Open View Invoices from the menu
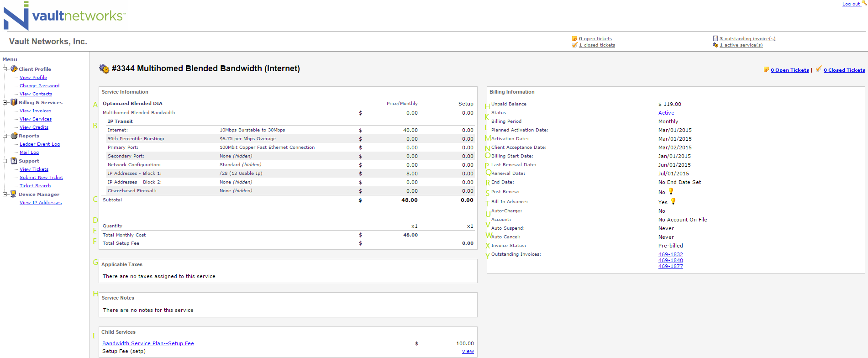 pyautogui.click(x=35, y=111)
